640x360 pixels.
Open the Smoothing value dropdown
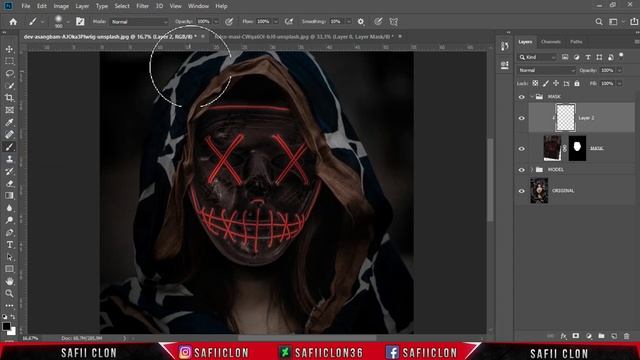[x=348, y=22]
